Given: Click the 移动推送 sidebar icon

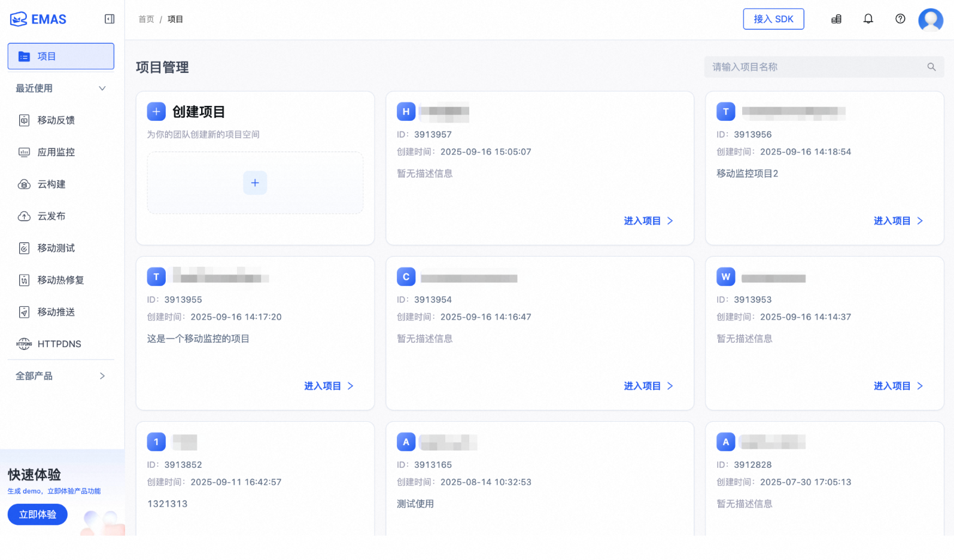Looking at the screenshot, I should (x=24, y=312).
